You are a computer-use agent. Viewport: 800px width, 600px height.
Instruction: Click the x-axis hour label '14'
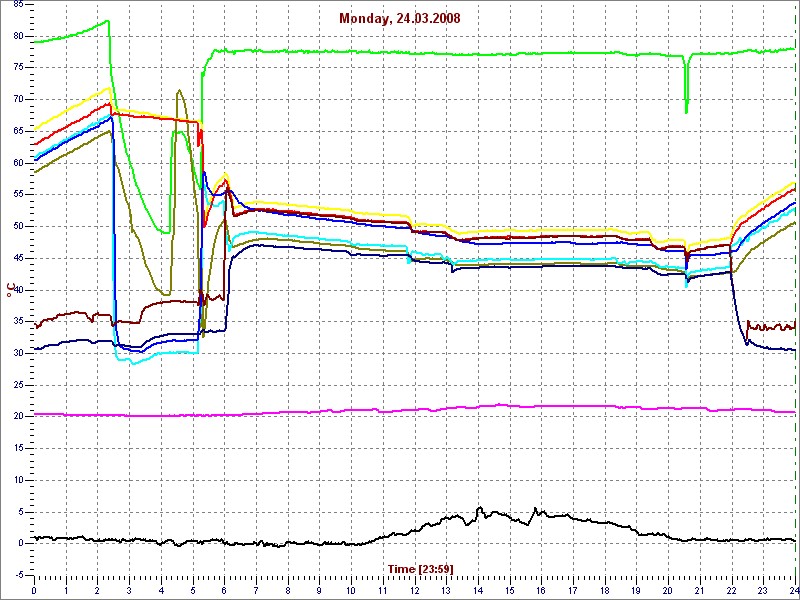(478, 589)
